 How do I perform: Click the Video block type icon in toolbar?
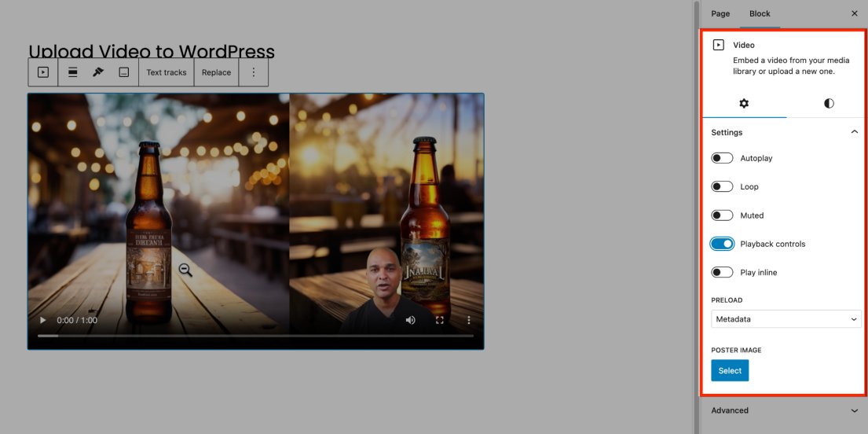pyautogui.click(x=43, y=72)
